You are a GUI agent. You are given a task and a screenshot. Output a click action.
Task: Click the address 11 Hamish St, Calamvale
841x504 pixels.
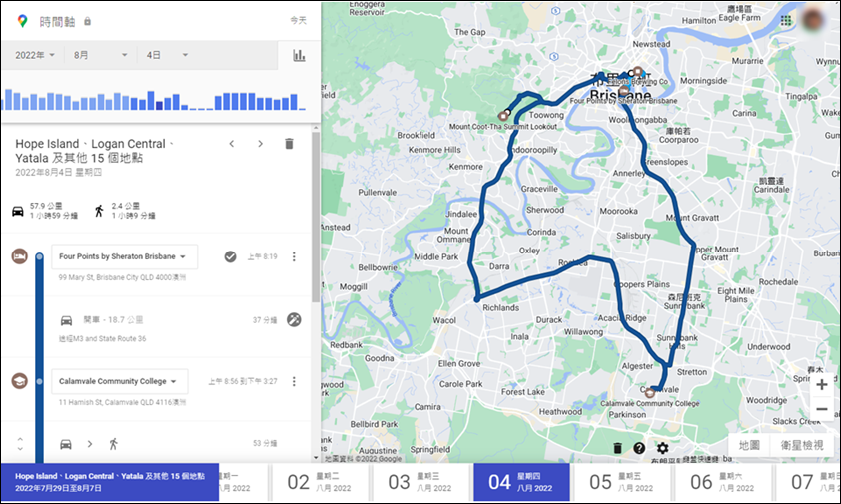pyautogui.click(x=122, y=402)
